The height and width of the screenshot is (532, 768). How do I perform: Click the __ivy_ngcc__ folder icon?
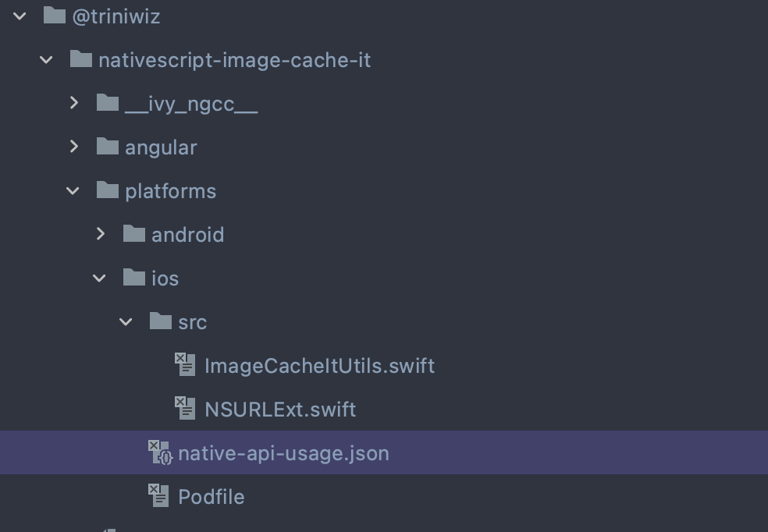click(108, 103)
